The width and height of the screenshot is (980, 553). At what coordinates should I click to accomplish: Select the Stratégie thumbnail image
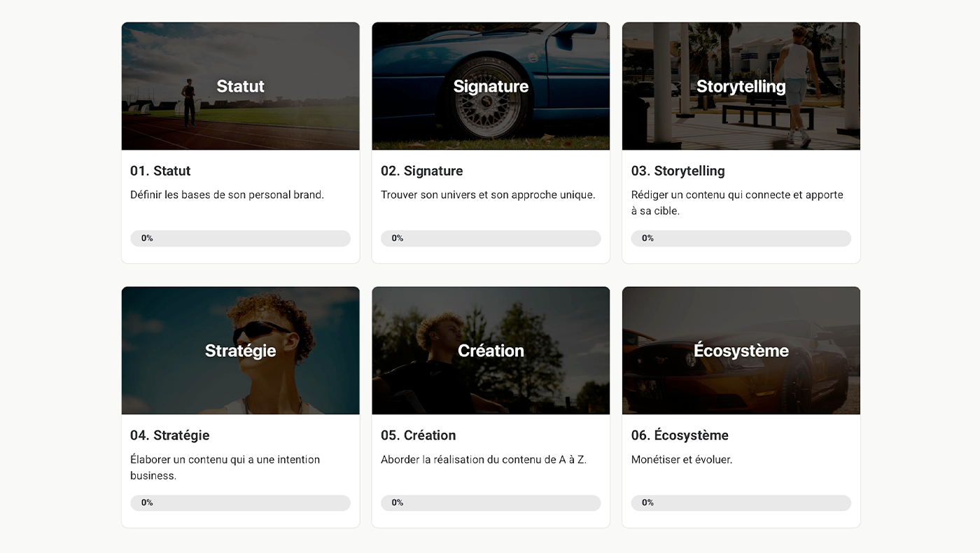click(240, 350)
